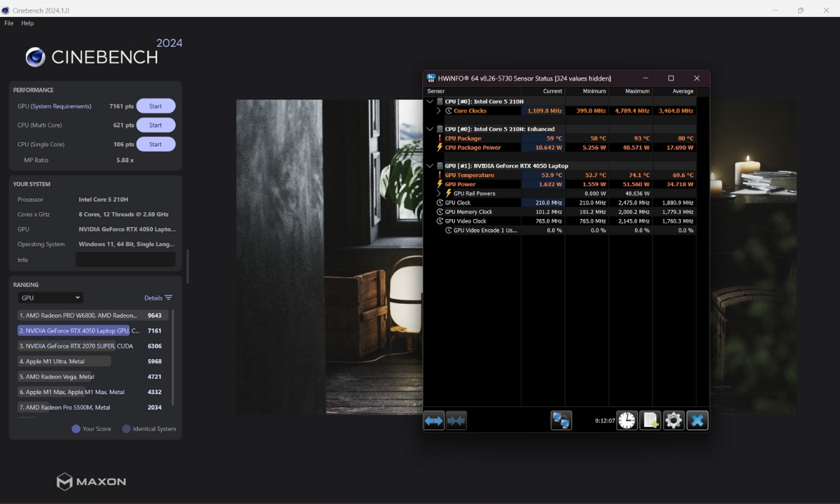This screenshot has height=504, width=840.
Task: Click the HWiNFO log-to-file sheet icon
Action: [650, 420]
